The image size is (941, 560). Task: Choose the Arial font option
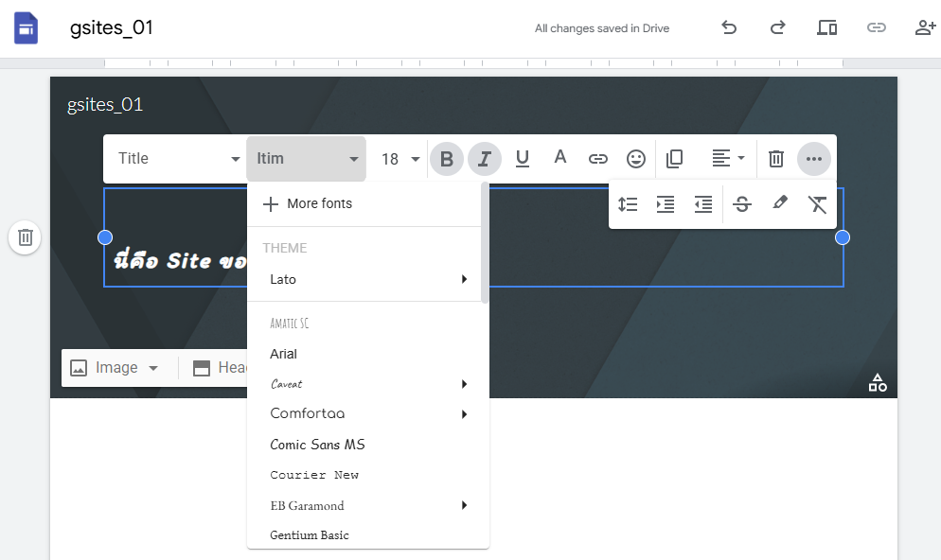284,354
